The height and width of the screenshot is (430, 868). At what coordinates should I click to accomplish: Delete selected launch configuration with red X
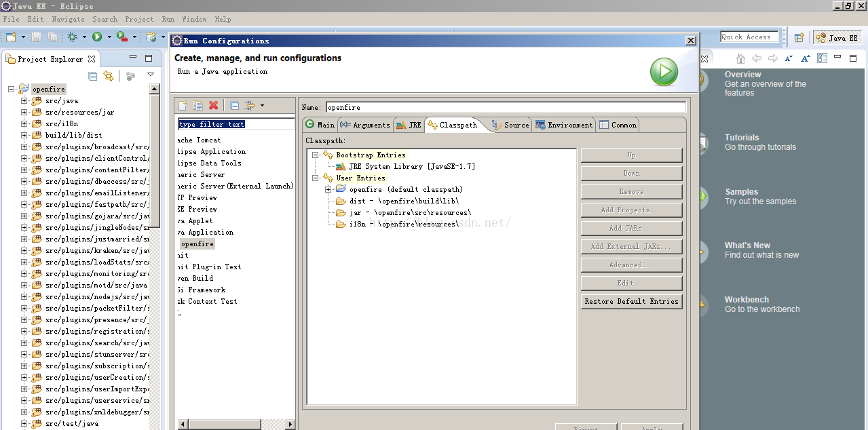coord(213,105)
